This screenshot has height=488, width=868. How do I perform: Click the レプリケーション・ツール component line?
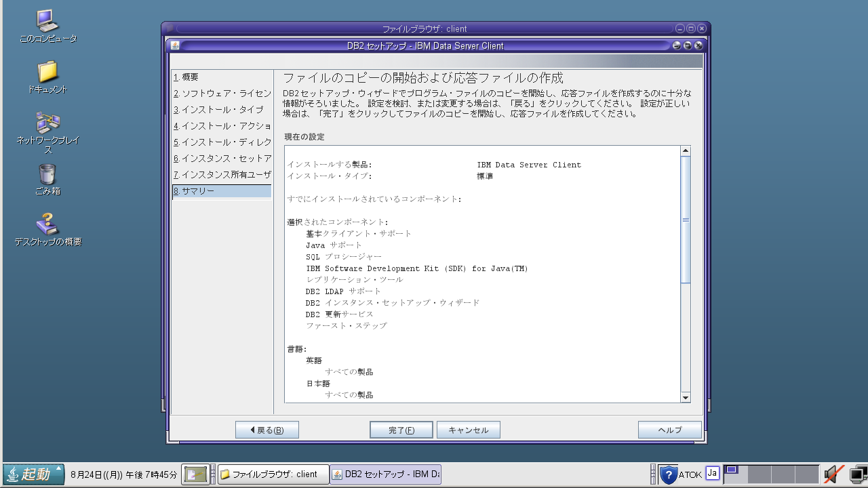tap(354, 279)
